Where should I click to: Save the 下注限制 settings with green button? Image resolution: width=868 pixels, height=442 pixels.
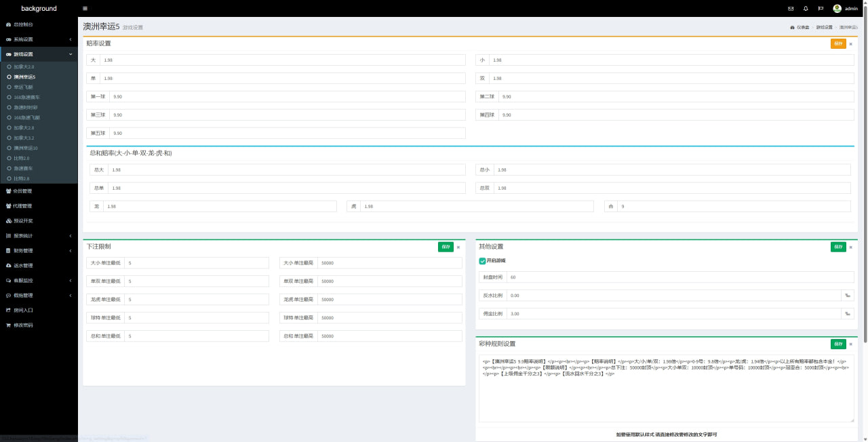click(x=446, y=247)
